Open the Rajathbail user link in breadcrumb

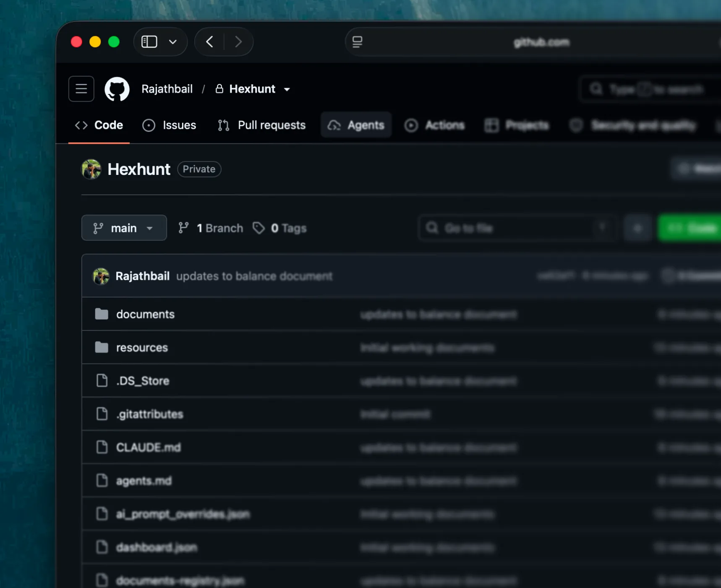coord(167,89)
